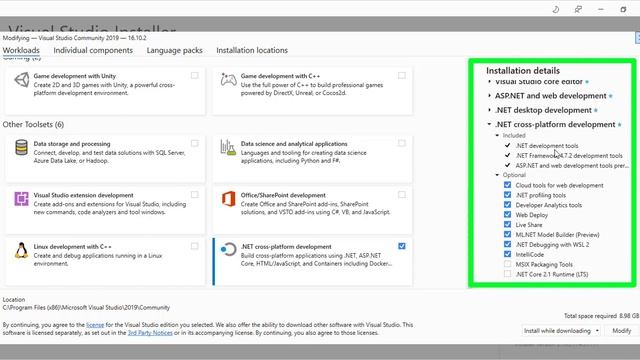The width and height of the screenshot is (640, 360).
Task: Collapse the Optional components list
Action: (x=497, y=175)
